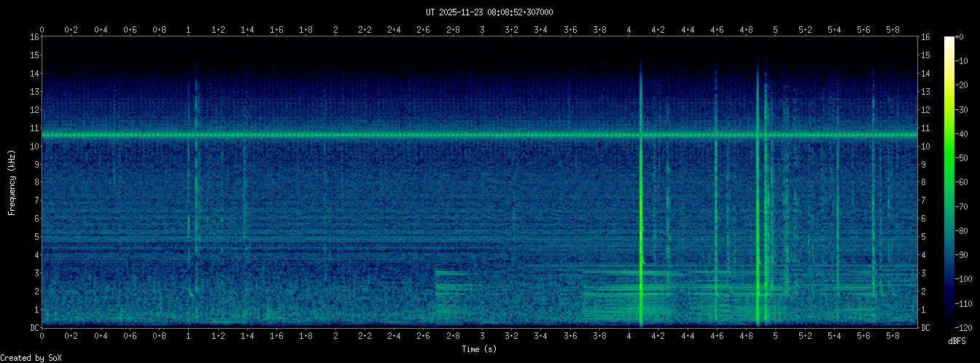Click the 5 second mark on bottom time axis
The width and height of the screenshot is (980, 363).
[x=775, y=336]
